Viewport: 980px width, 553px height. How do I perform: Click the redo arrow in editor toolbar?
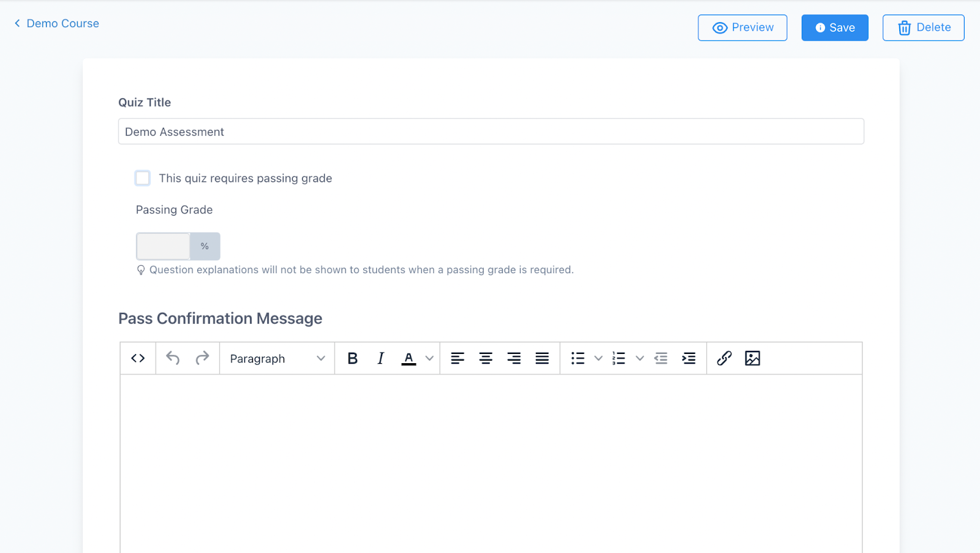click(202, 358)
